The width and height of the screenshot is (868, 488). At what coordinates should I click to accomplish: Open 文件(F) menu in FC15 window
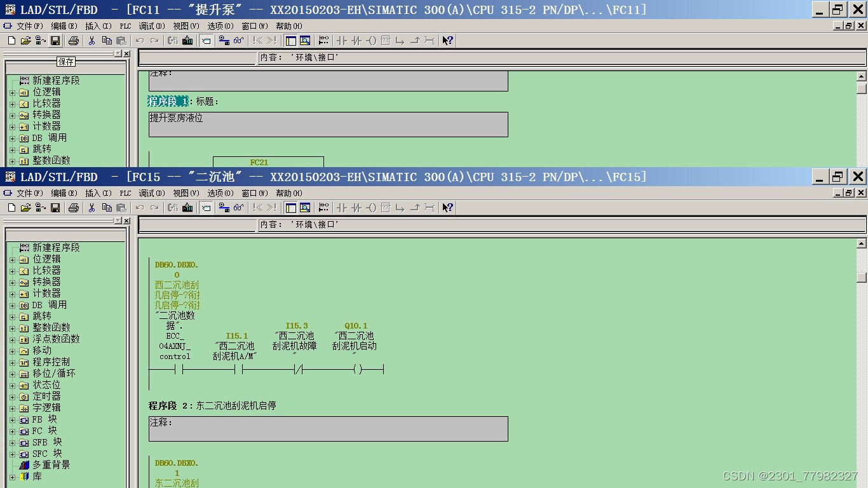point(30,193)
